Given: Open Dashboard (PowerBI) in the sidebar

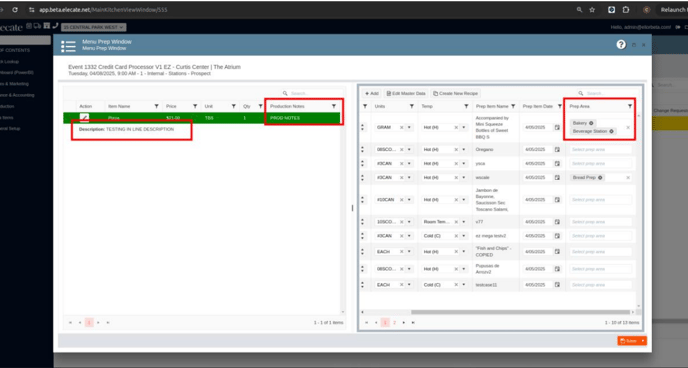Looking at the screenshot, I should [17, 72].
